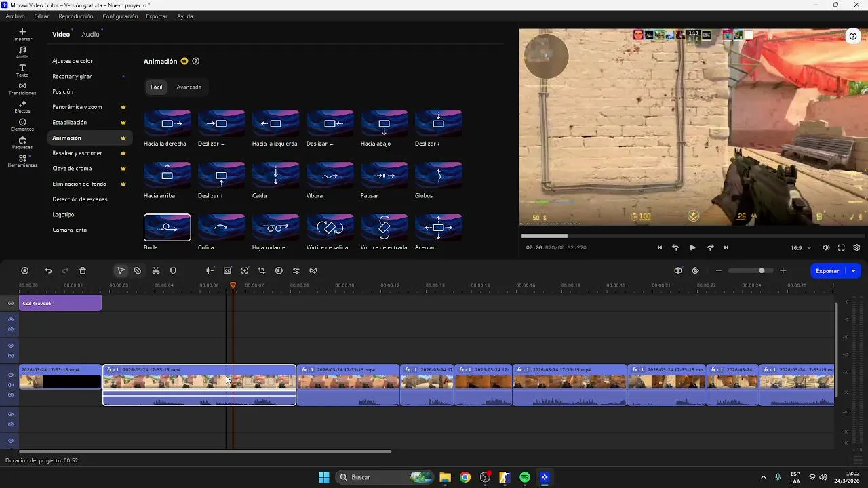Open the subtitles CC tool
Screen dimensions: 868x488
point(228,270)
